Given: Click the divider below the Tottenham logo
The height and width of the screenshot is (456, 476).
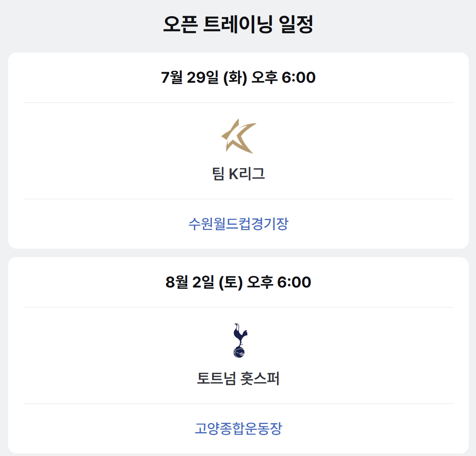Looking at the screenshot, I should 238,403.
